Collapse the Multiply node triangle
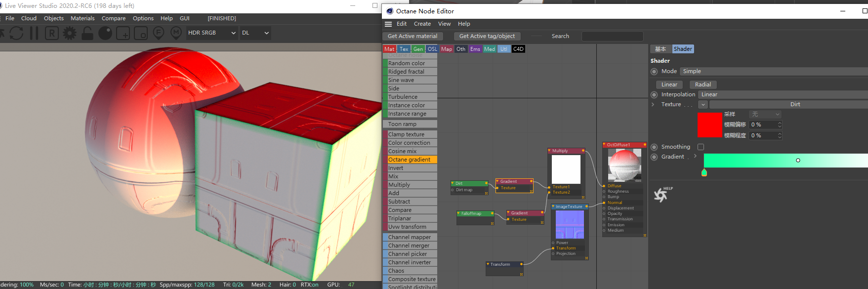This screenshot has width=868, height=289. tap(550, 151)
